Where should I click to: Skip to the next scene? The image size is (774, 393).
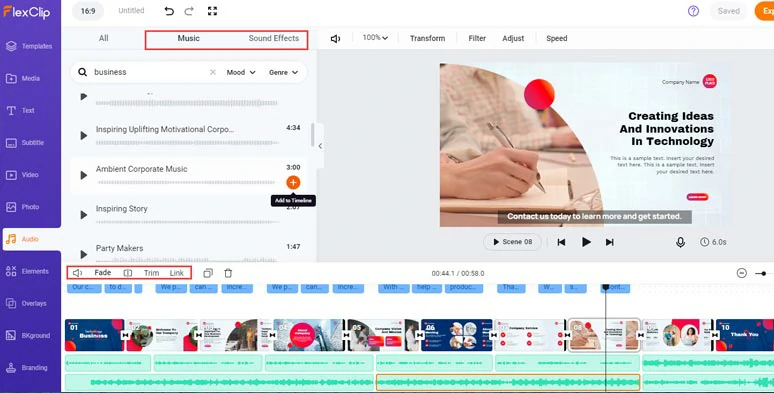point(610,242)
